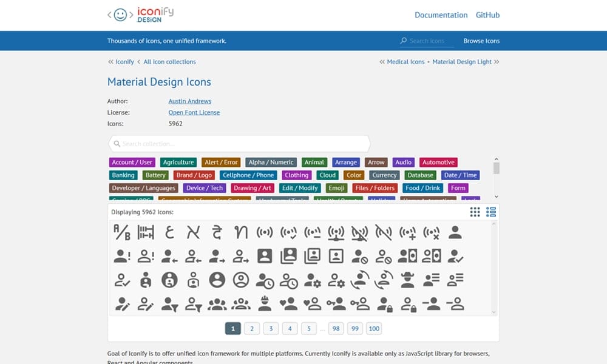
Task: Select the outlined account circle icon
Action: click(x=241, y=280)
